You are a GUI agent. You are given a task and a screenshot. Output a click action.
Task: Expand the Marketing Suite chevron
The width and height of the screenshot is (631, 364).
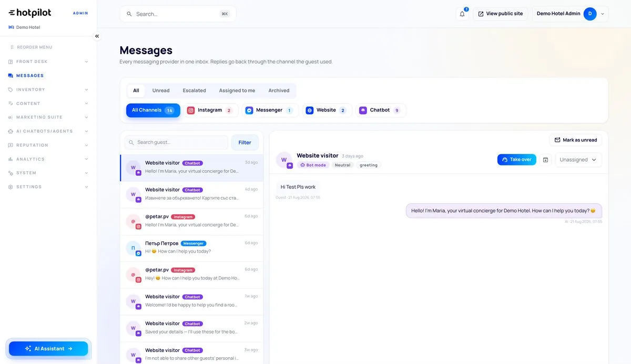[x=87, y=117]
